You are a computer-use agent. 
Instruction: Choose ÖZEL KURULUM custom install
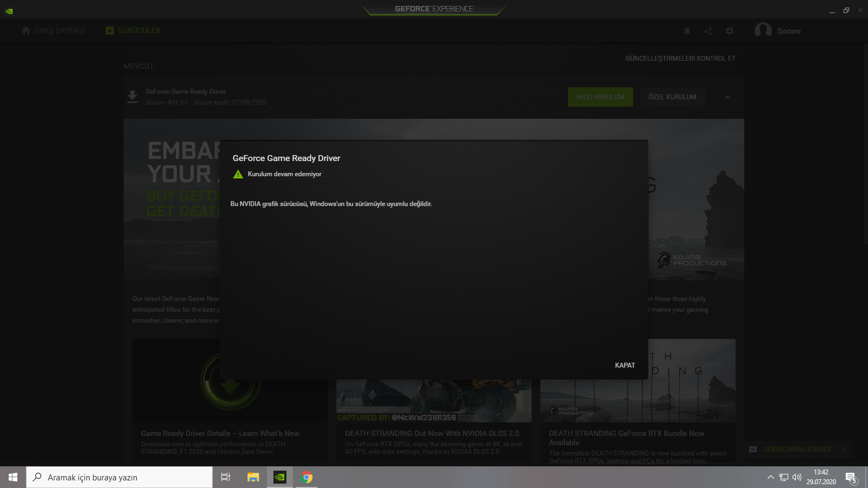(673, 97)
